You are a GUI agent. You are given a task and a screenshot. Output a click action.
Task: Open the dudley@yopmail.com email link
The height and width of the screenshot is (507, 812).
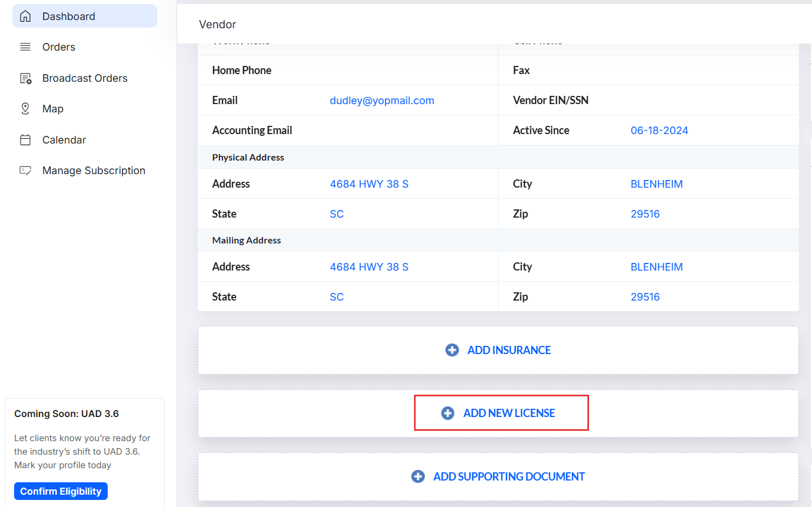click(382, 100)
